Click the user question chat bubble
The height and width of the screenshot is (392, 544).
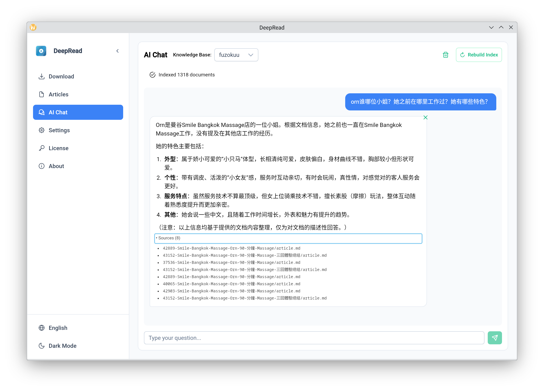[x=420, y=102]
